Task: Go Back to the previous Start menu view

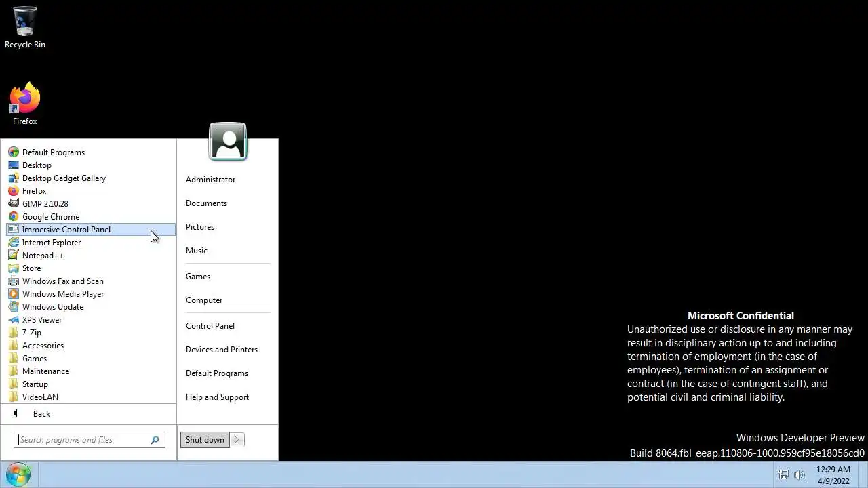Action: (x=41, y=414)
